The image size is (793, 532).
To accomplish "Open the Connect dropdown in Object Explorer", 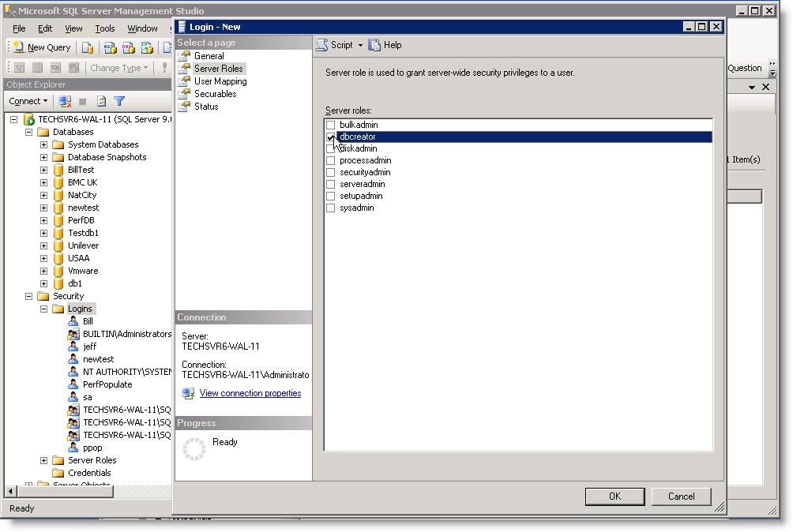I will tap(28, 101).
